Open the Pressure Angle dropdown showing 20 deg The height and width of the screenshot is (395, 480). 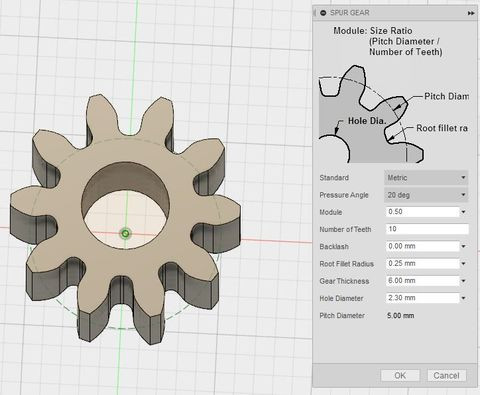point(426,195)
